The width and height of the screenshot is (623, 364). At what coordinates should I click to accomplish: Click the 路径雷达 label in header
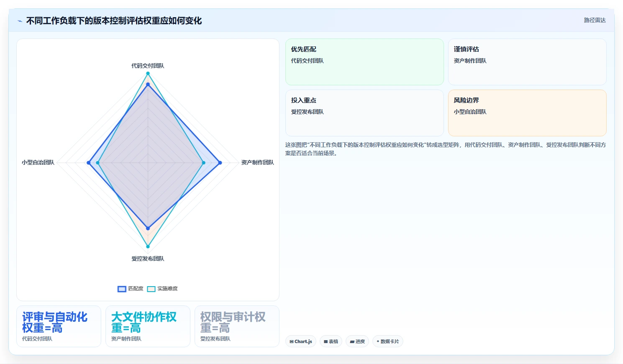tap(595, 20)
